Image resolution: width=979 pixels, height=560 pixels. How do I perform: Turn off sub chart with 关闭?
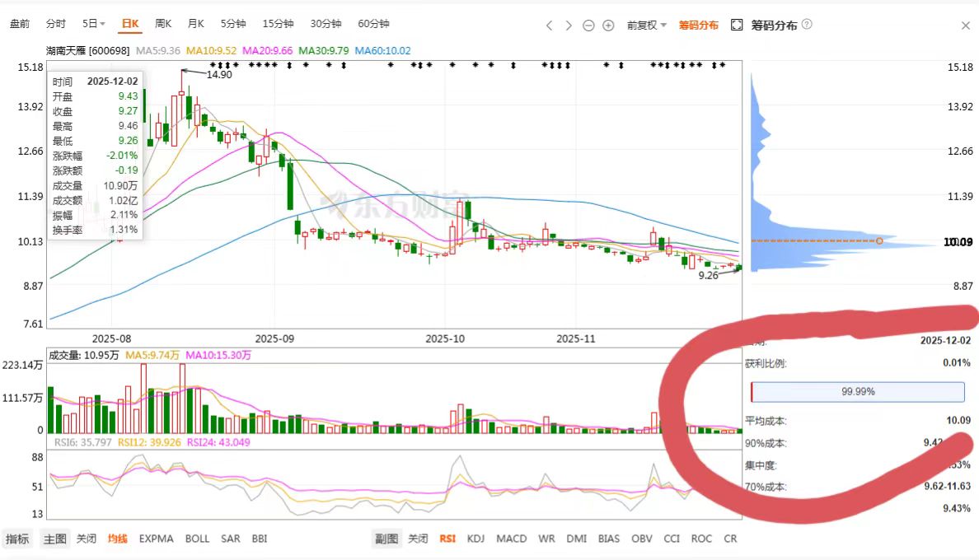click(x=418, y=539)
